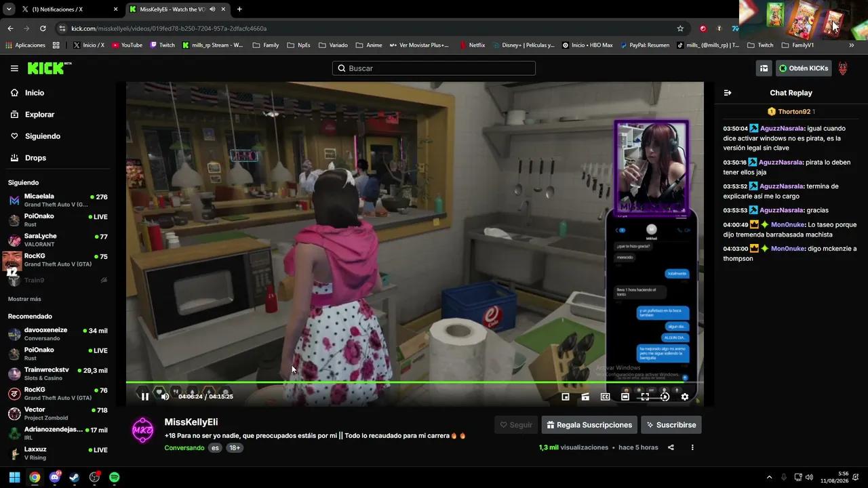Click the Suscribirse button
This screenshot has height=488, width=868.
coord(671,425)
